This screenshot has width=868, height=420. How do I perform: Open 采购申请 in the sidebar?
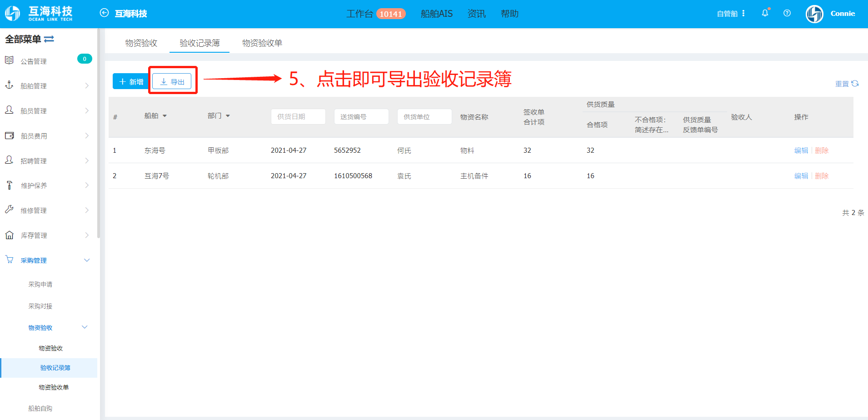click(x=40, y=284)
